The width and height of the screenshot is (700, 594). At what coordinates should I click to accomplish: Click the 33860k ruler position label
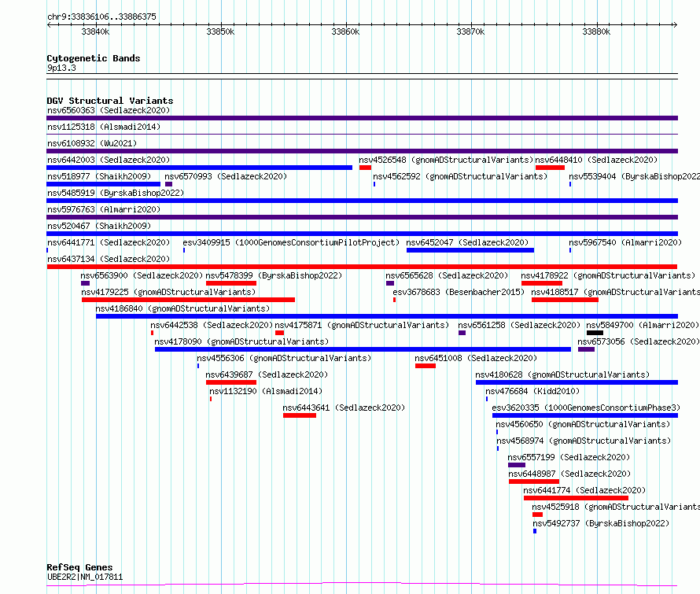pyautogui.click(x=345, y=31)
